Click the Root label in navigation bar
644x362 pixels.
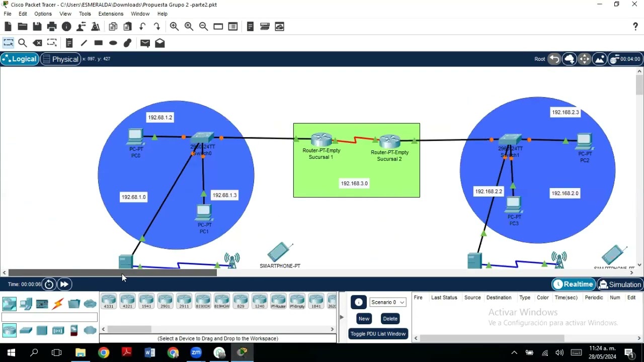tap(539, 59)
